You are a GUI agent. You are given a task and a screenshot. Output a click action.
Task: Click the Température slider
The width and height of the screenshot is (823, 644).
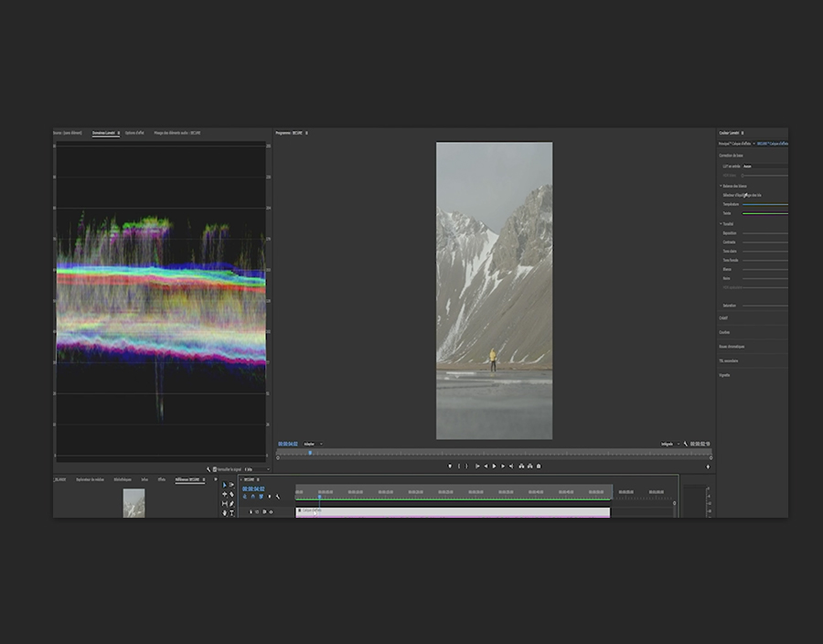pos(764,204)
